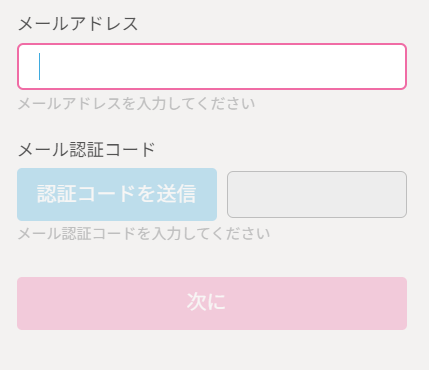This screenshot has height=370, width=429.
Task: Click the white email address text box
Action: (x=212, y=66)
